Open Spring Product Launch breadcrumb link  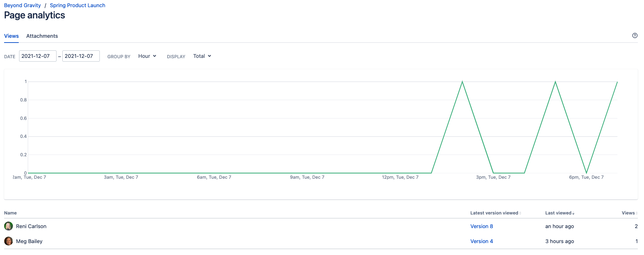pyautogui.click(x=77, y=5)
